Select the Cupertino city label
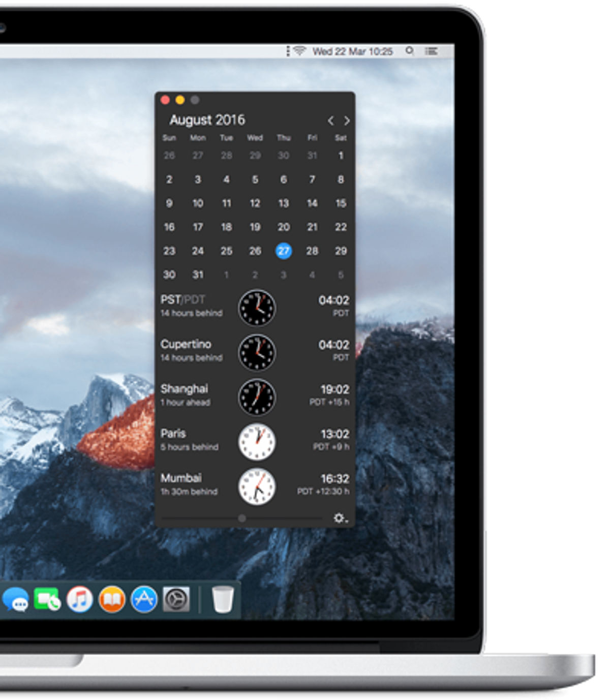The height and width of the screenshot is (700, 610). click(x=186, y=344)
